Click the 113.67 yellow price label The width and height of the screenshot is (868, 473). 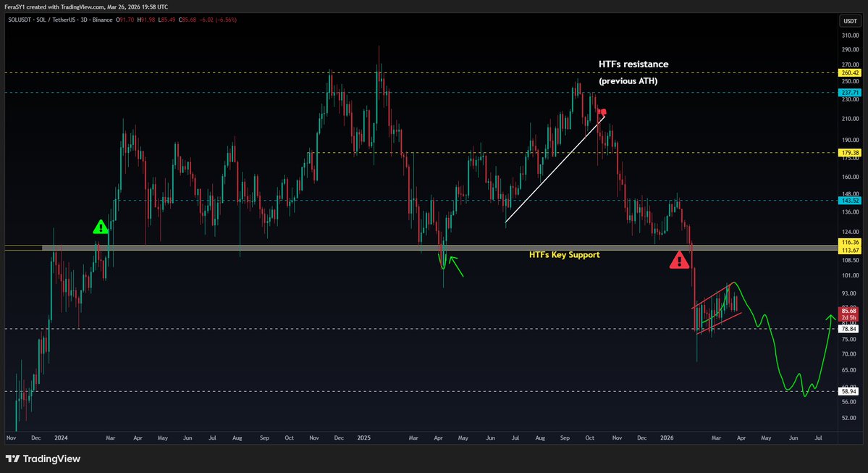click(850, 251)
